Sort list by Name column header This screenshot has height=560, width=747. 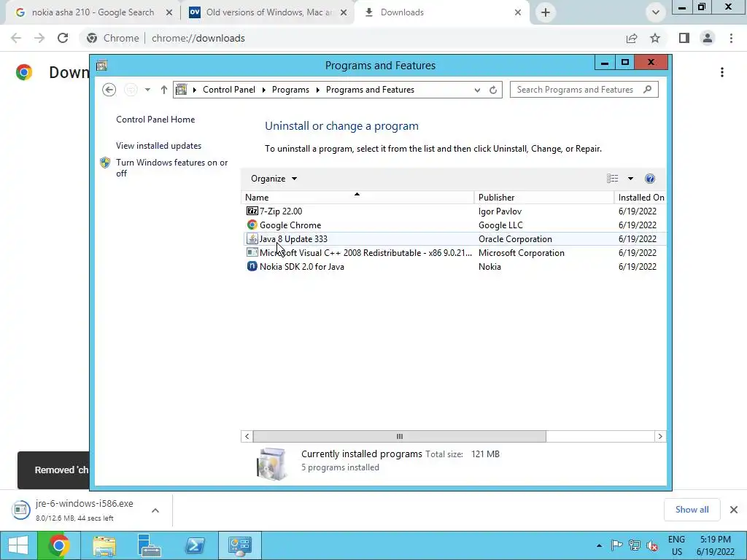pos(357,197)
